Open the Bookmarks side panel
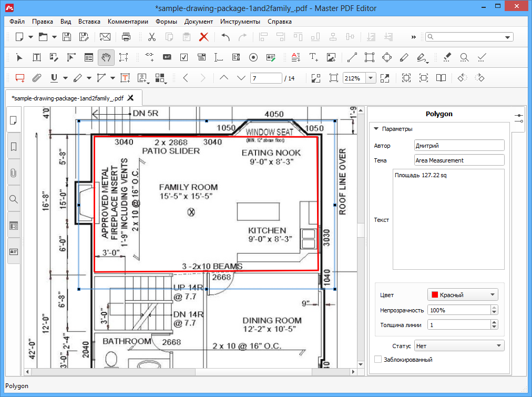The image size is (532, 397). pyautogui.click(x=14, y=146)
